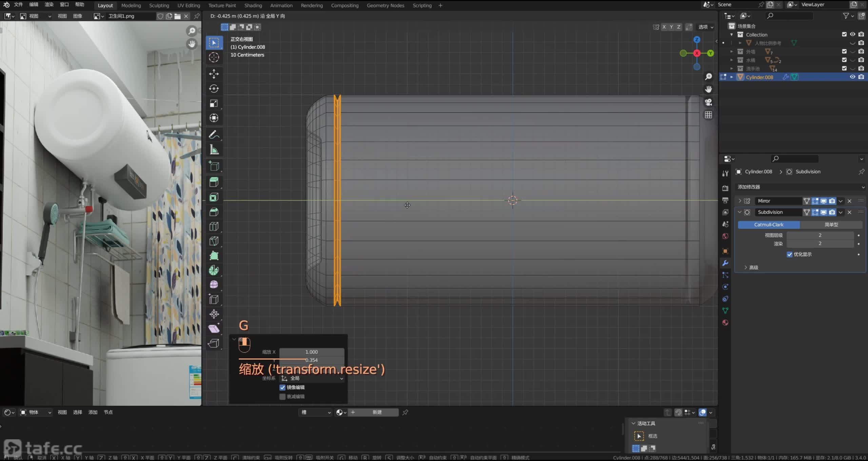Toggle Catmull-Clark subdivision option

click(x=769, y=224)
